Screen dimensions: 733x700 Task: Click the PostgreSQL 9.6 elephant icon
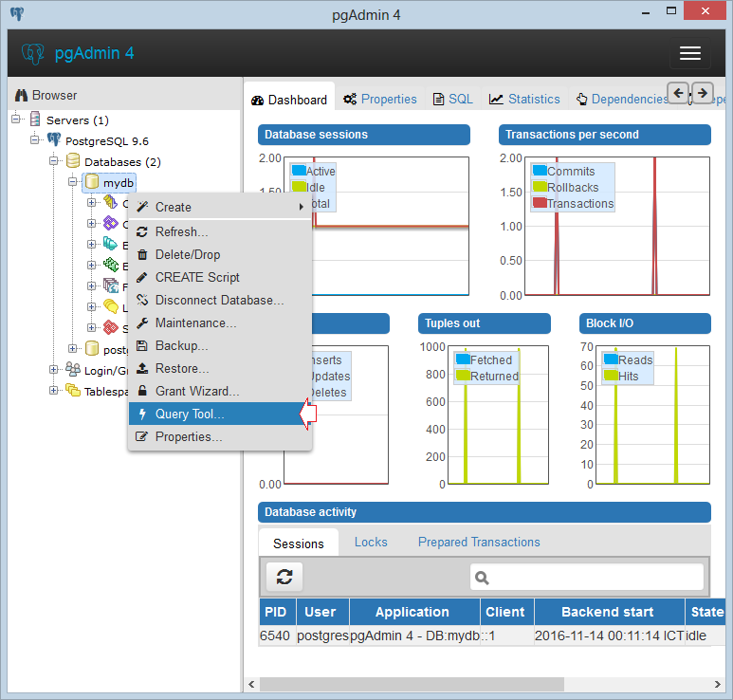pyautogui.click(x=54, y=139)
